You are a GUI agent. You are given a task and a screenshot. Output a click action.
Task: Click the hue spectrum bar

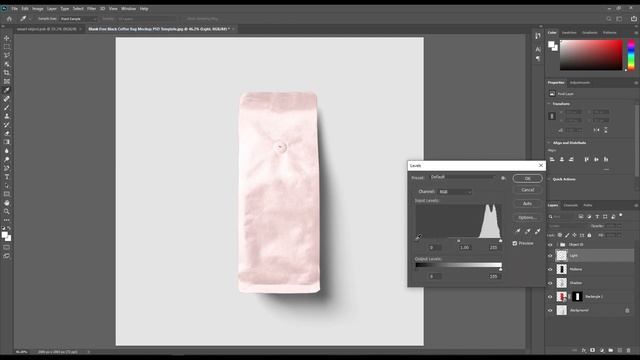[631, 56]
